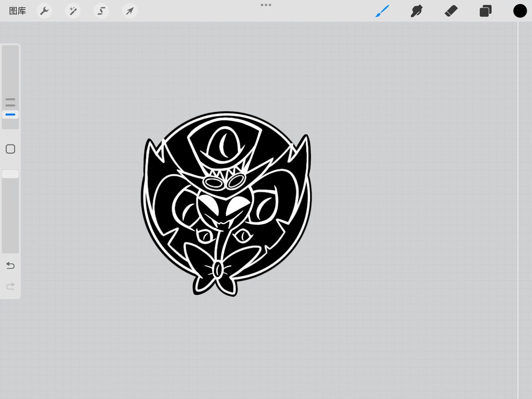Activate the Selection S-shaped tool
The width and height of the screenshot is (532, 399).
pyautogui.click(x=102, y=11)
